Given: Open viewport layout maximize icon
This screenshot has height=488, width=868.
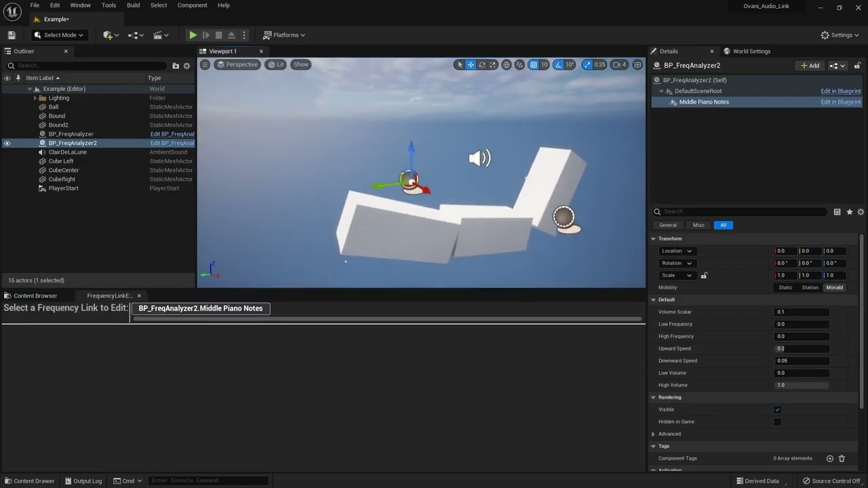Looking at the screenshot, I should (x=637, y=64).
